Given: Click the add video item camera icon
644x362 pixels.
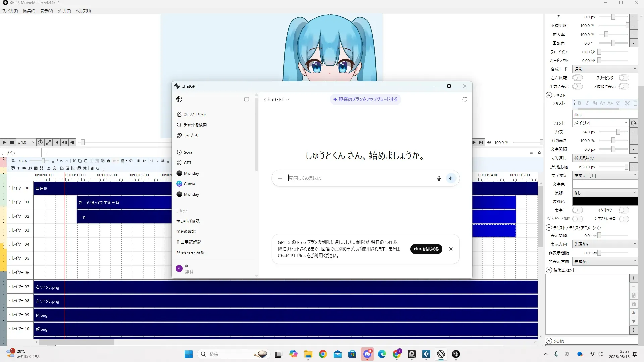Looking at the screenshot, I should tap(24, 168).
